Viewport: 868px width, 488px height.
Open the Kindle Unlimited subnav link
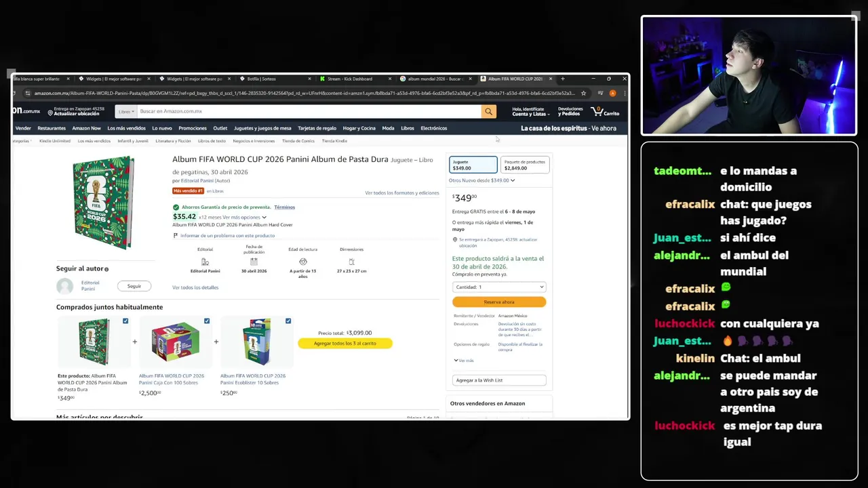[x=55, y=141]
